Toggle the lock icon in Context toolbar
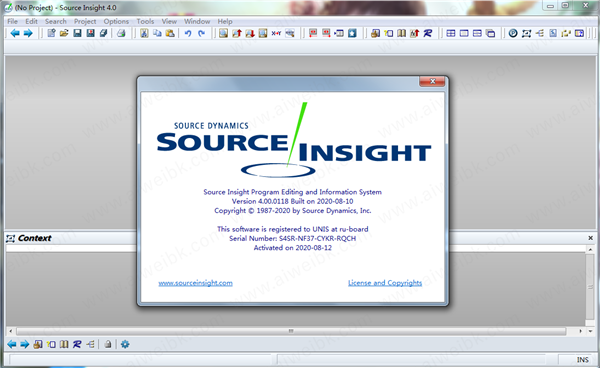The height and width of the screenshot is (368, 600). tap(108, 344)
